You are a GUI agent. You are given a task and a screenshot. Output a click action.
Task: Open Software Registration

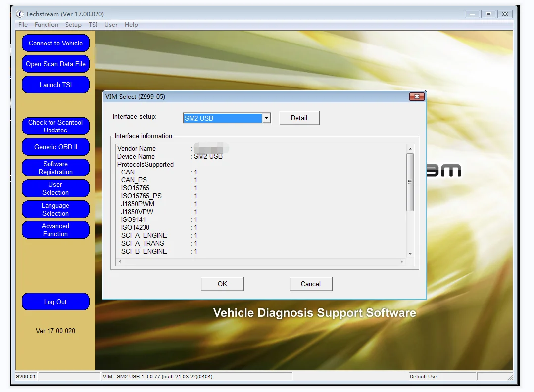pos(55,168)
